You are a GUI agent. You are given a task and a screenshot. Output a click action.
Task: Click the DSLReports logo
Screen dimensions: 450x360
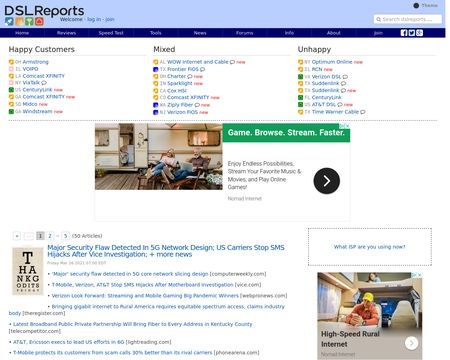click(x=44, y=11)
